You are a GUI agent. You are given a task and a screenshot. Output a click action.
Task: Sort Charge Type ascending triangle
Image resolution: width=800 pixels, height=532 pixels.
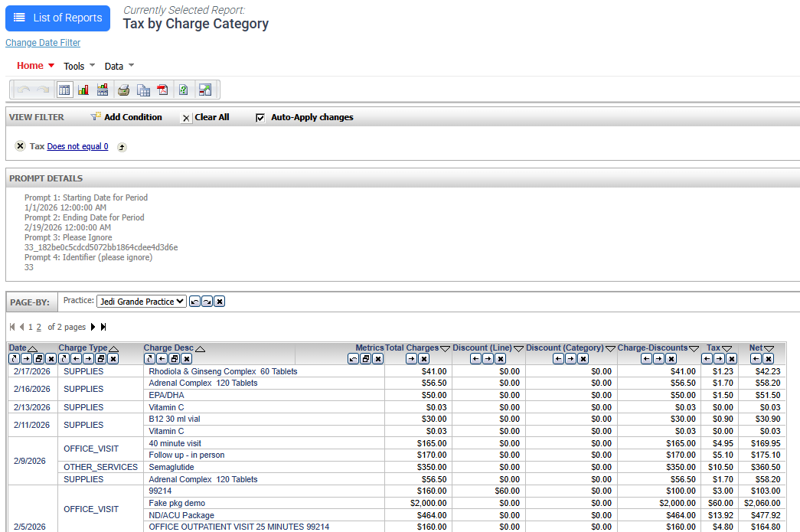tap(113, 349)
